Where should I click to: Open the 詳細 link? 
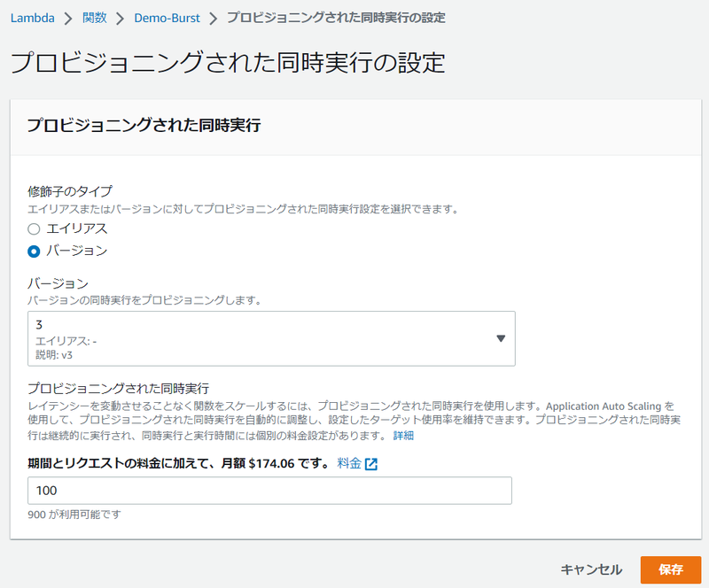pos(403,436)
